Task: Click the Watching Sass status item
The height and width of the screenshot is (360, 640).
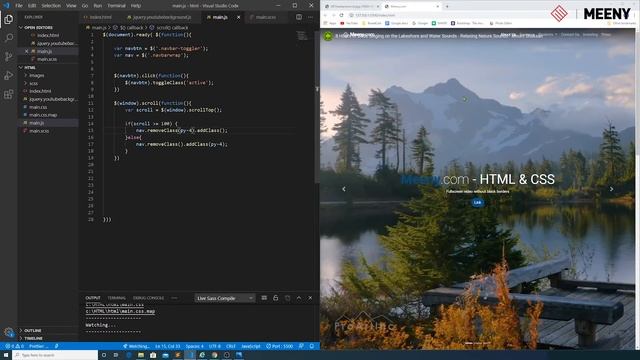Action: tap(136, 346)
